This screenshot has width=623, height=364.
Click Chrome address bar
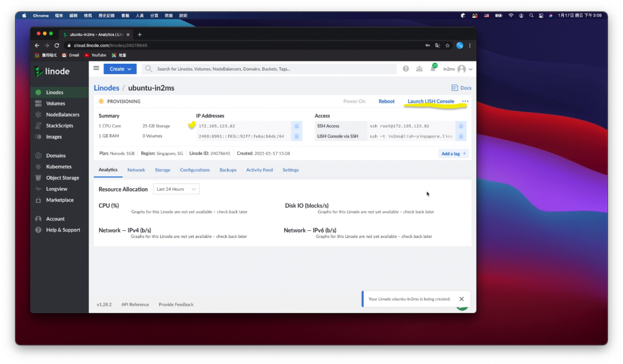click(x=243, y=45)
